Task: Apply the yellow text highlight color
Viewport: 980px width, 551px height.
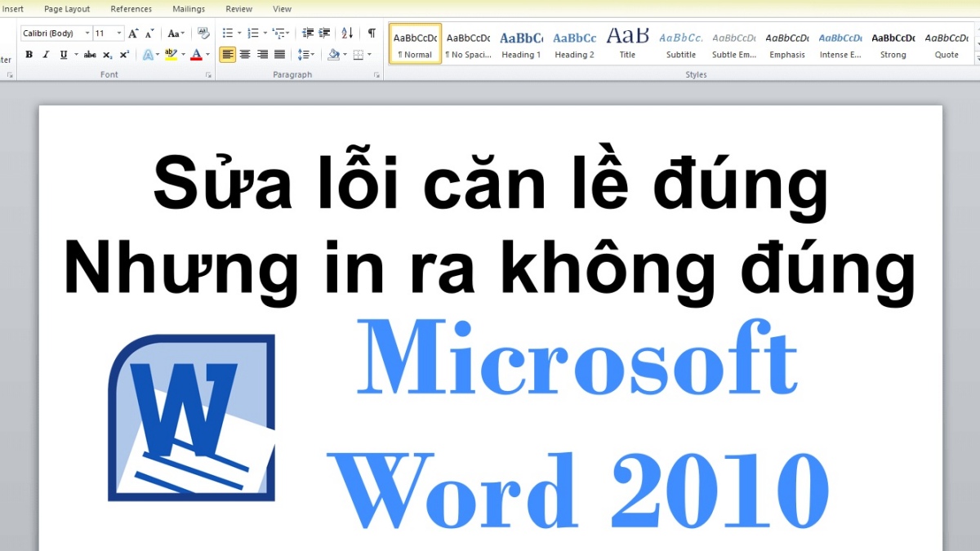Action: [170, 55]
